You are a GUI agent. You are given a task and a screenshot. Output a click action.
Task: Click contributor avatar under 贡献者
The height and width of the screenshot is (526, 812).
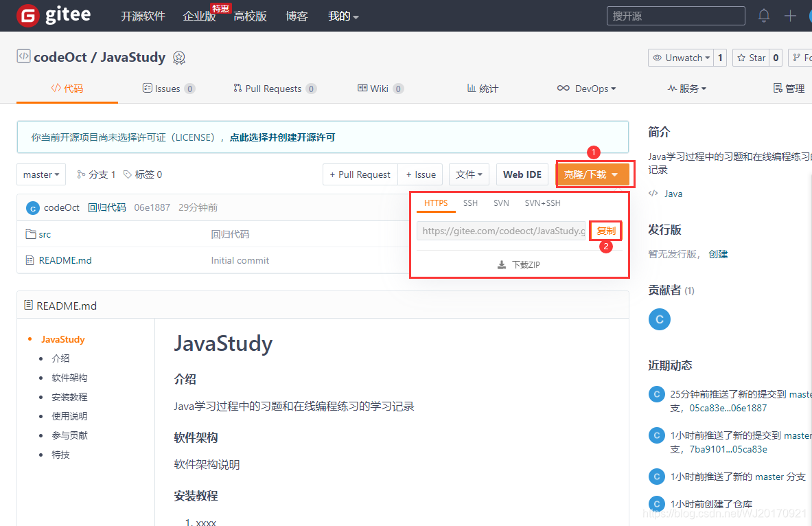659,319
